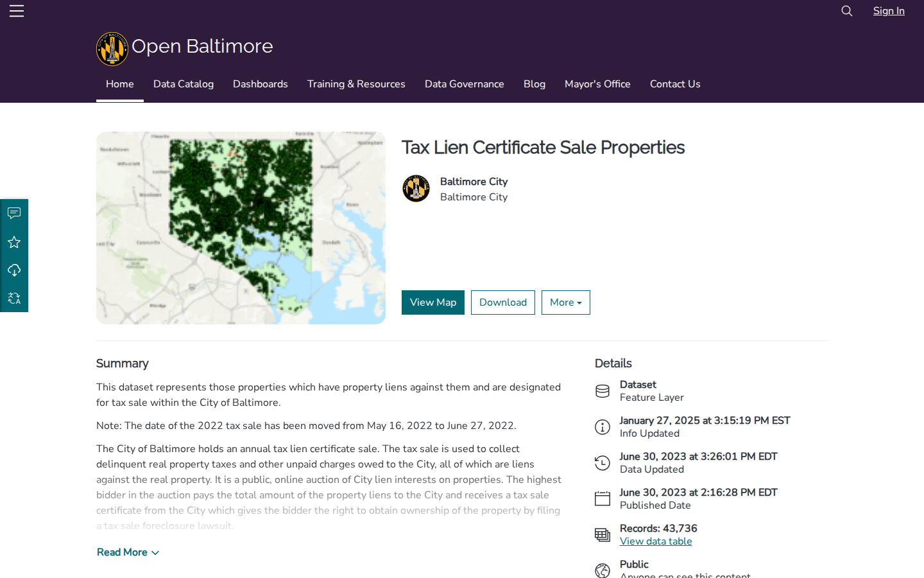The width and height of the screenshot is (924, 578).
Task: Open the tax lien map thumbnail
Action: pos(241,228)
